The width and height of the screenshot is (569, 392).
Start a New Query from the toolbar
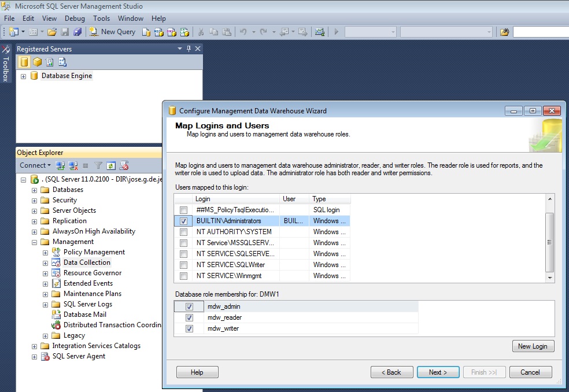coord(113,32)
